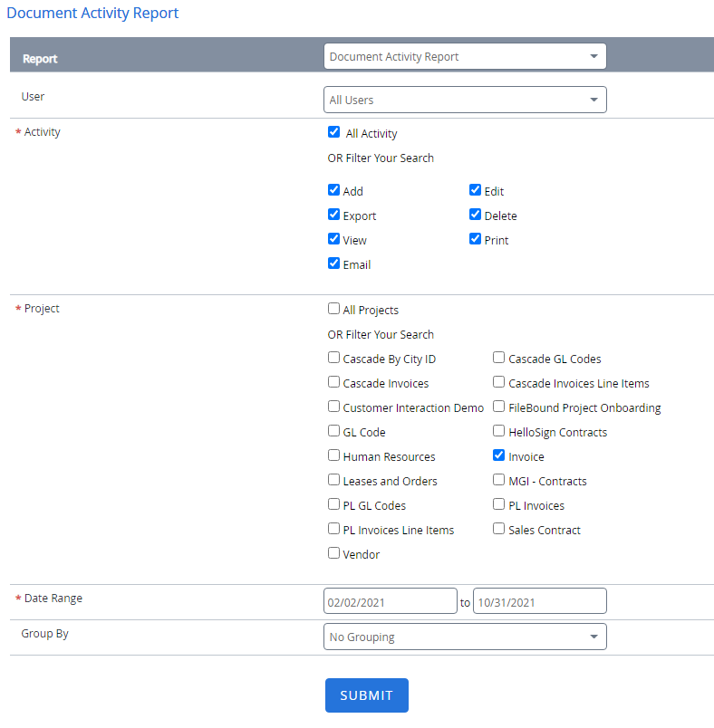Open the Report type dropdown
This screenshot has height=728, width=714.
pos(464,56)
